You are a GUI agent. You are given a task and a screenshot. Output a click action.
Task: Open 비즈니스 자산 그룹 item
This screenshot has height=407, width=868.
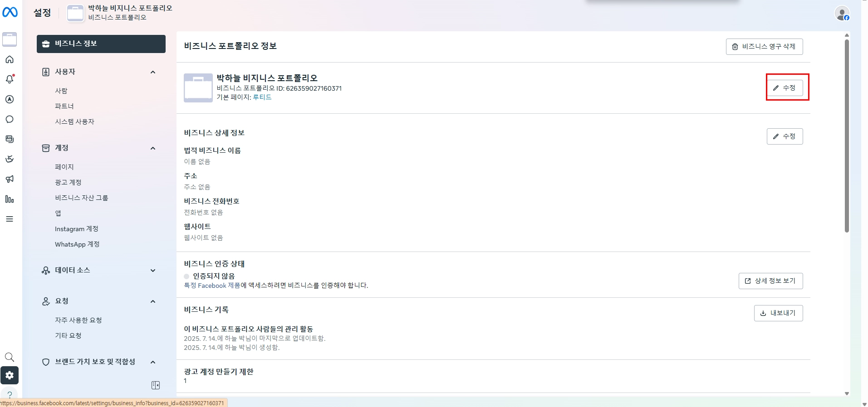coord(82,198)
